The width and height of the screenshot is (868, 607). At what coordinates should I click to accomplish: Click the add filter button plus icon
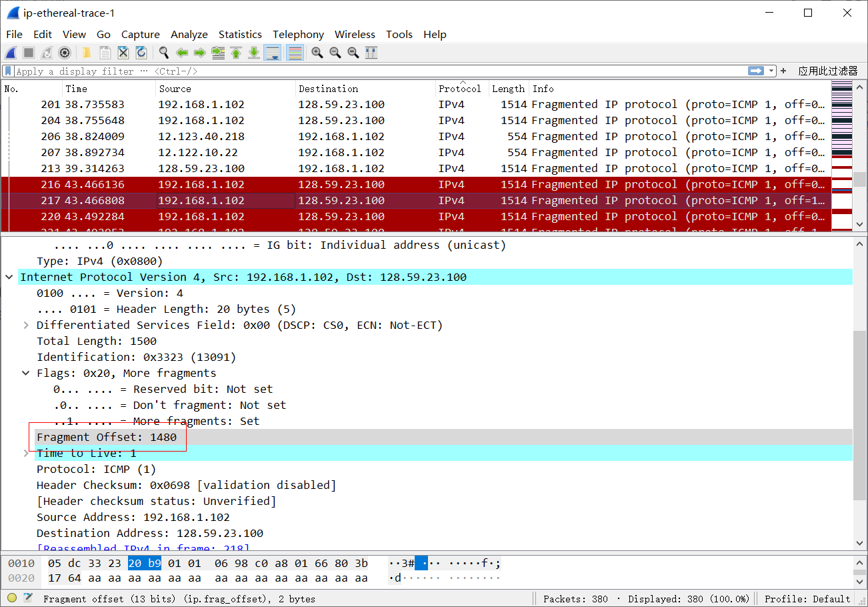pos(783,71)
